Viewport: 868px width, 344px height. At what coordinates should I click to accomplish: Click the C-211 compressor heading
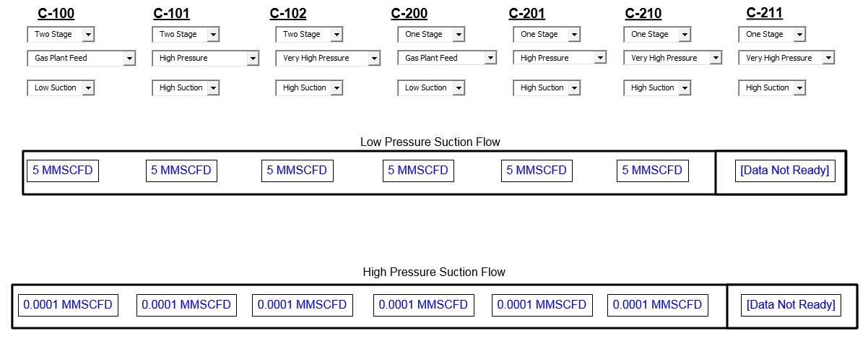coord(765,13)
